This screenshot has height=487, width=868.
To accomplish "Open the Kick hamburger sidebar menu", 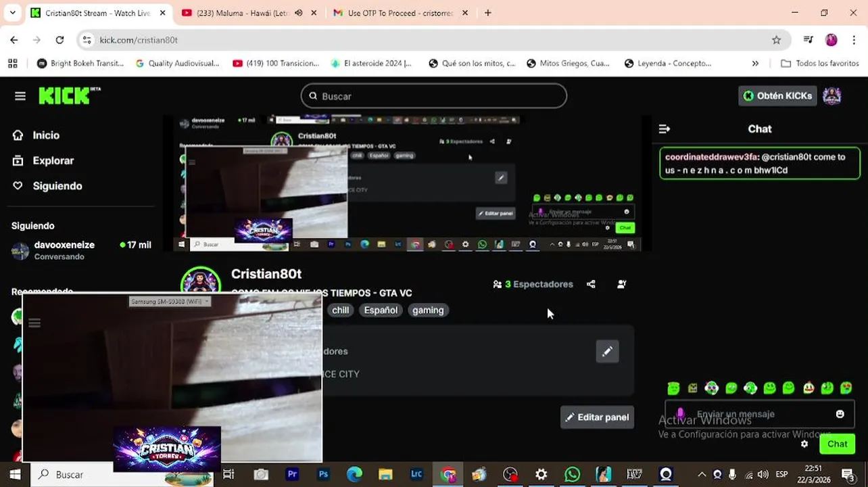I will tap(20, 96).
